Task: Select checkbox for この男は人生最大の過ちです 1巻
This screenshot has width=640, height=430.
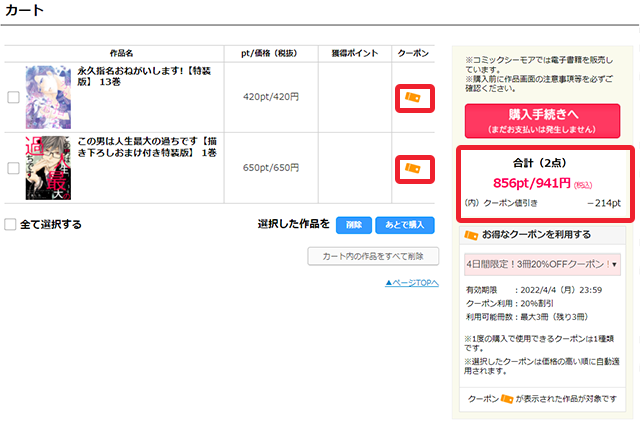Action: [13, 168]
